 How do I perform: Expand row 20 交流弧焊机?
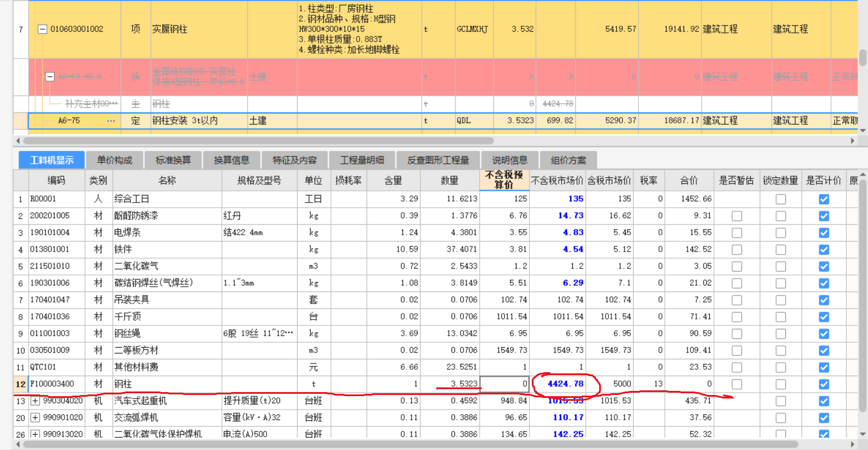click(x=35, y=418)
